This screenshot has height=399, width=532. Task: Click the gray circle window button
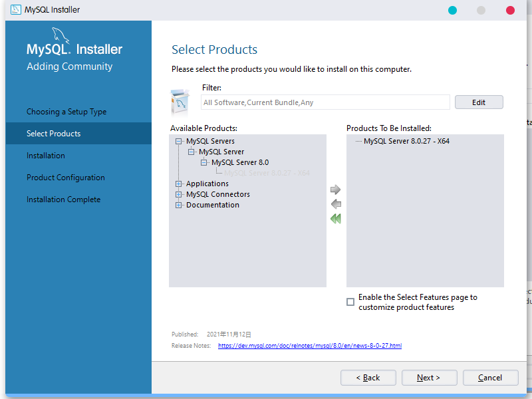(481, 10)
